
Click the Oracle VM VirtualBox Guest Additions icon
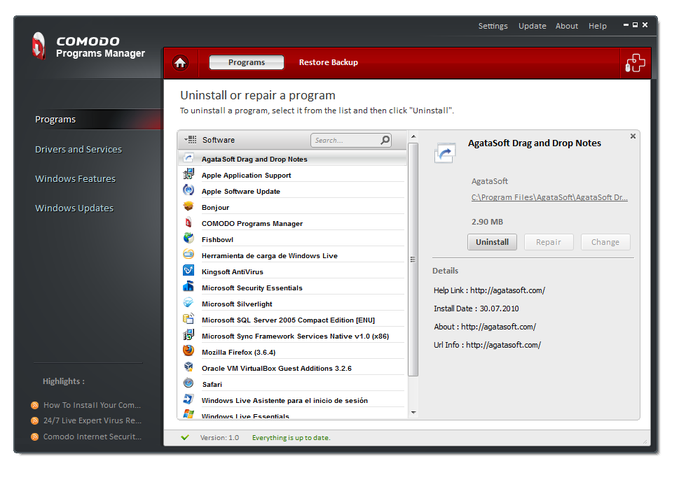(x=189, y=367)
